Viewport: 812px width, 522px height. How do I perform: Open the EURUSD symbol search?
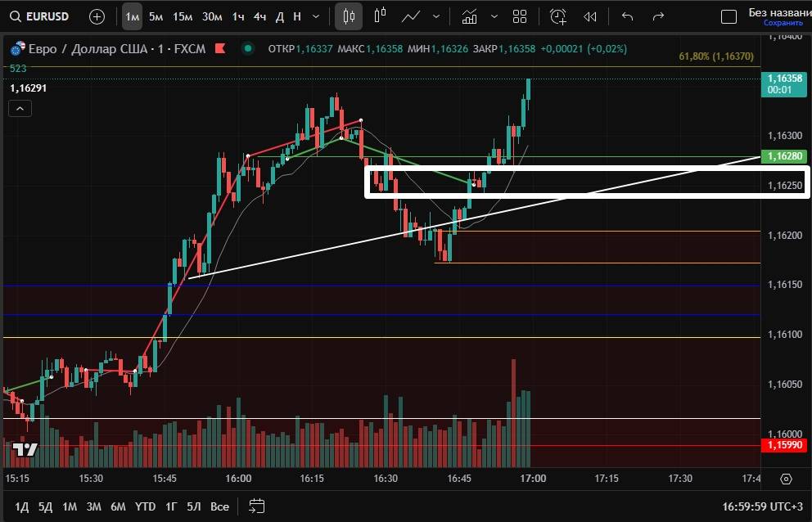click(41, 16)
